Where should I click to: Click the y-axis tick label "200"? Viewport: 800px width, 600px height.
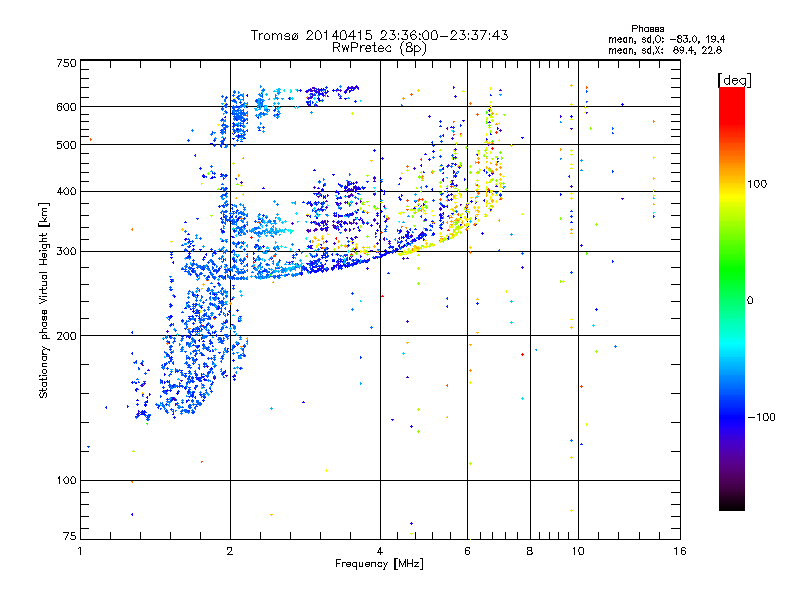(67, 336)
